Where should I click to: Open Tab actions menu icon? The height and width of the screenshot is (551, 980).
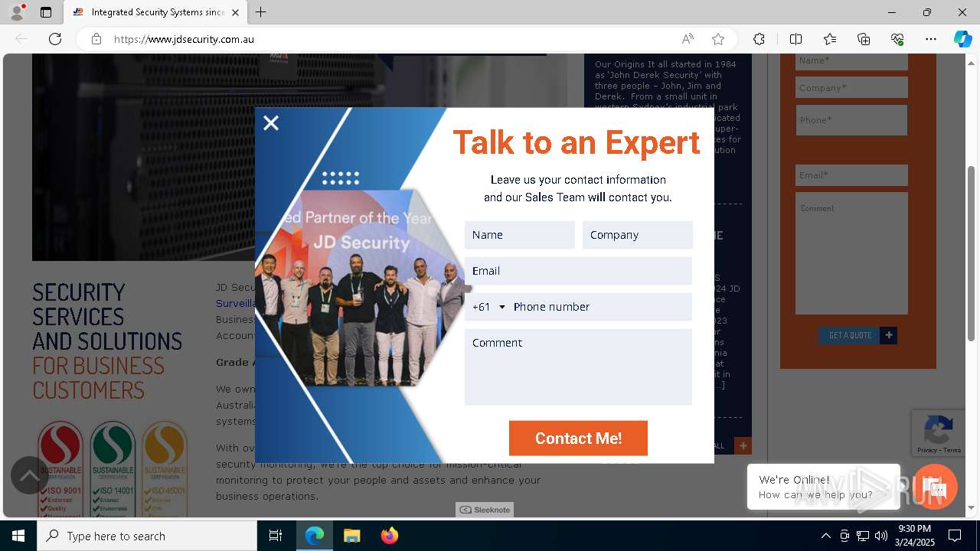pyautogui.click(x=46, y=12)
